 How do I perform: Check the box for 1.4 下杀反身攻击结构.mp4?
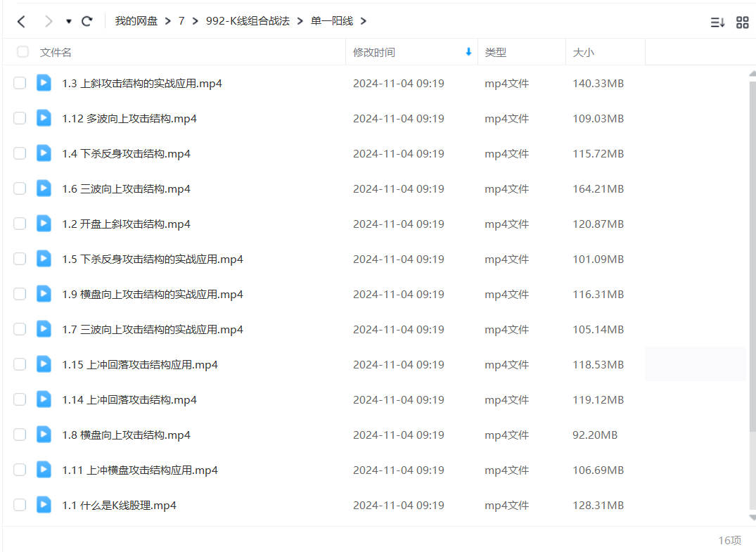tap(20, 153)
